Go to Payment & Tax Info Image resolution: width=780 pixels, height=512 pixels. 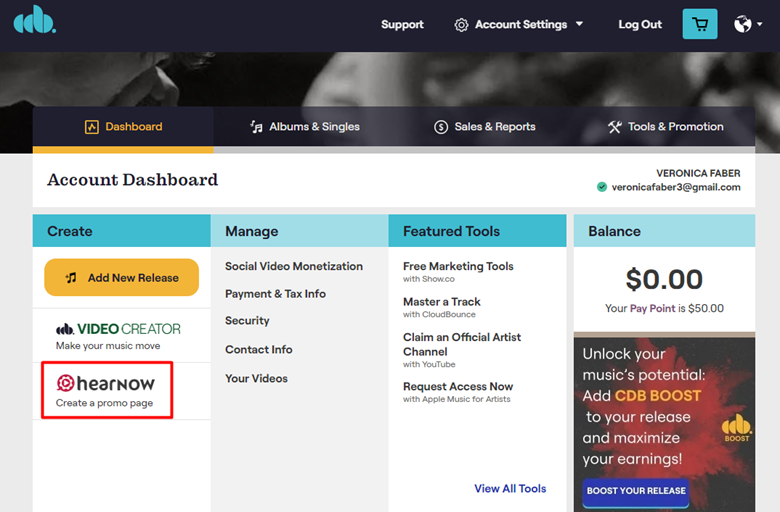tap(275, 294)
